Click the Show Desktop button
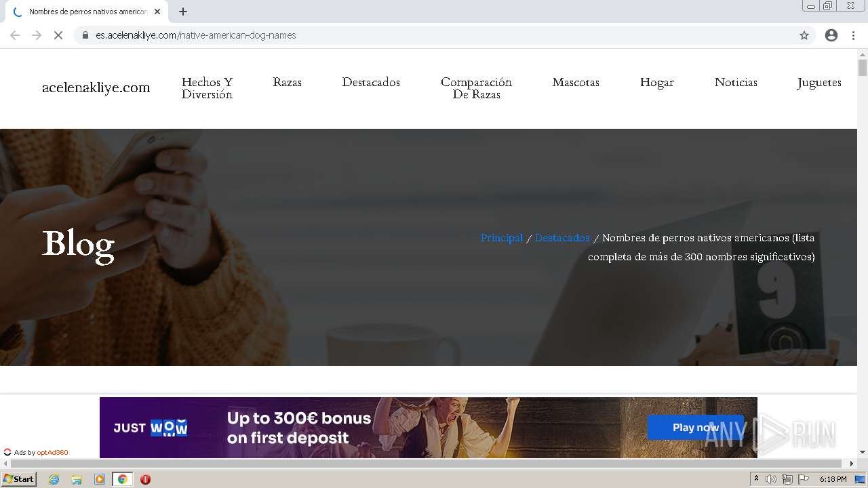This screenshot has height=488, width=868. [861, 479]
